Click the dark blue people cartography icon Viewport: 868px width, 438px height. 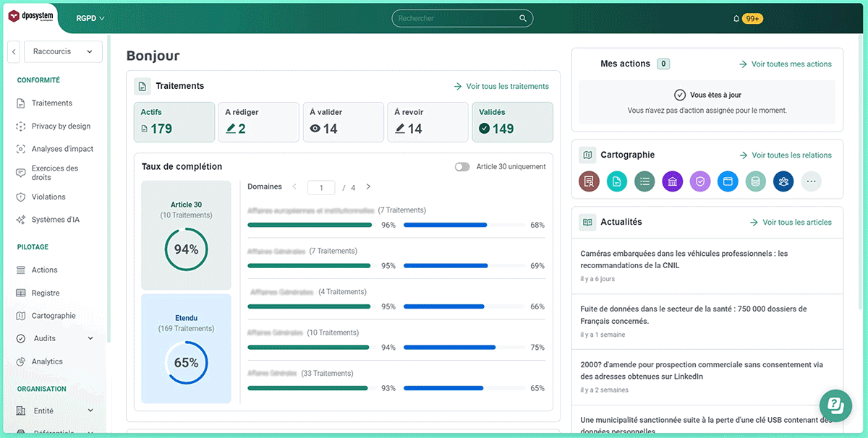point(783,181)
